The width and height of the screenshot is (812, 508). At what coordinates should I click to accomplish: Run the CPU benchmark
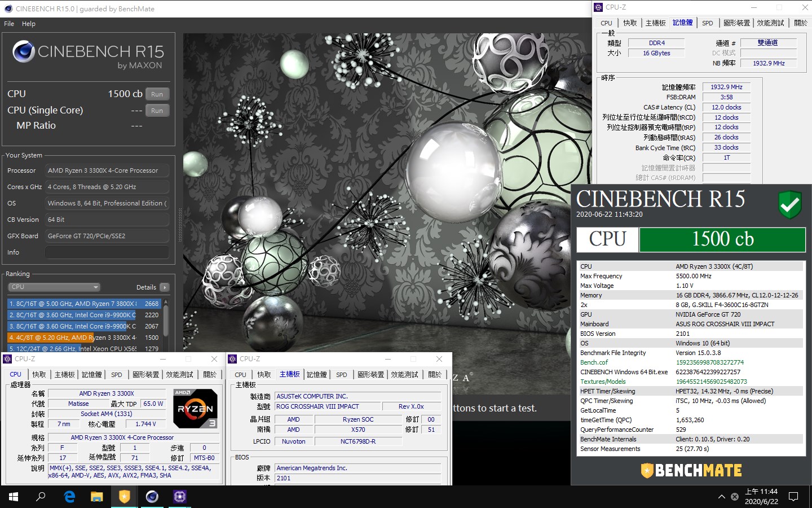click(x=157, y=94)
